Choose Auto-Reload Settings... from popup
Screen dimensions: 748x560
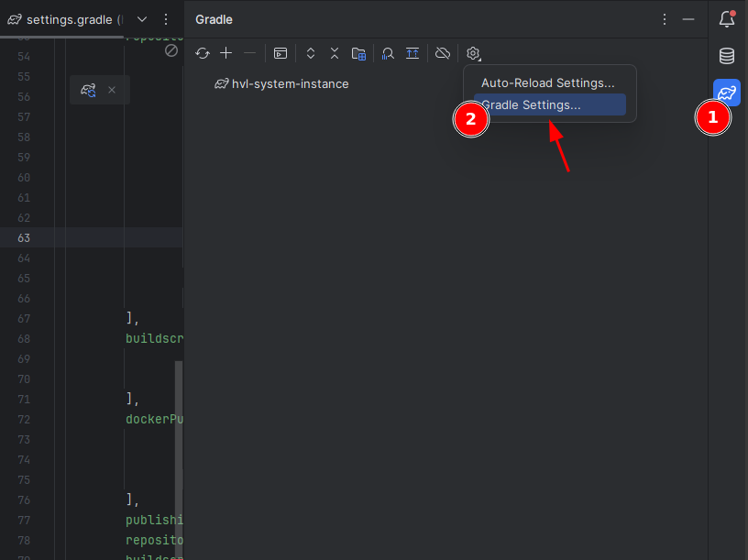[547, 83]
